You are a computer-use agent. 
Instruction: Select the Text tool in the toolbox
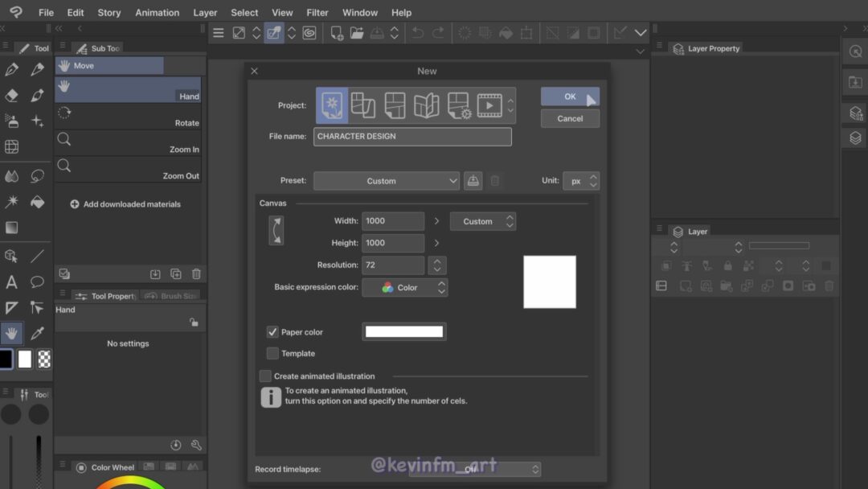tap(11, 284)
